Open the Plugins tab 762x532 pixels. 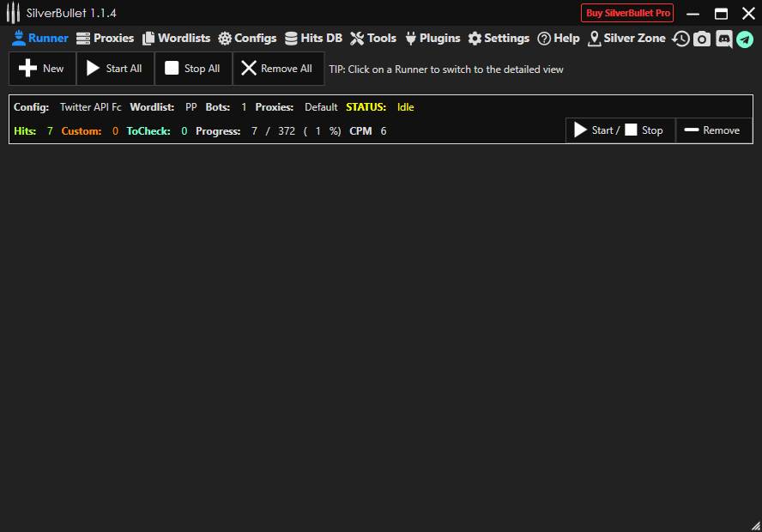click(432, 39)
